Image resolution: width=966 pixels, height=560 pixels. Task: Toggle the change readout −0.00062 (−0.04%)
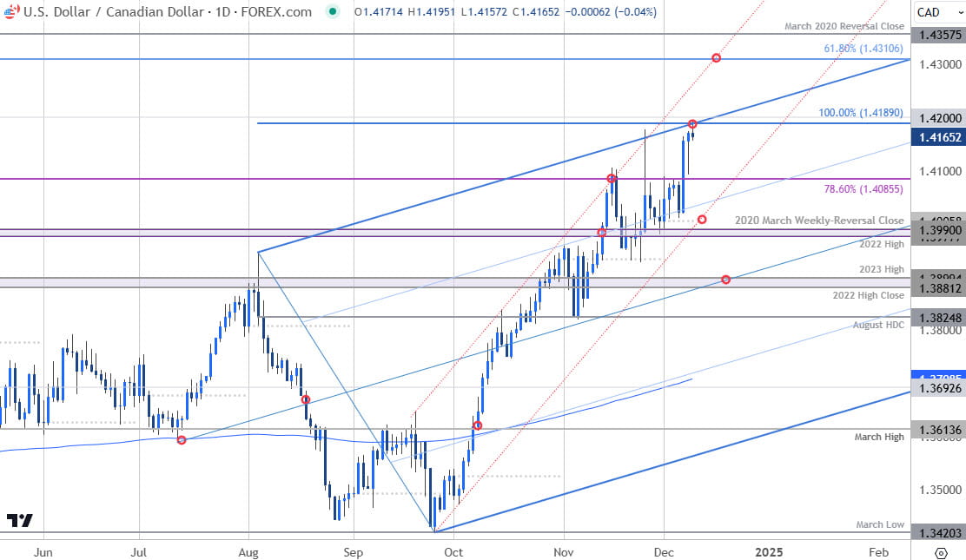(612, 13)
